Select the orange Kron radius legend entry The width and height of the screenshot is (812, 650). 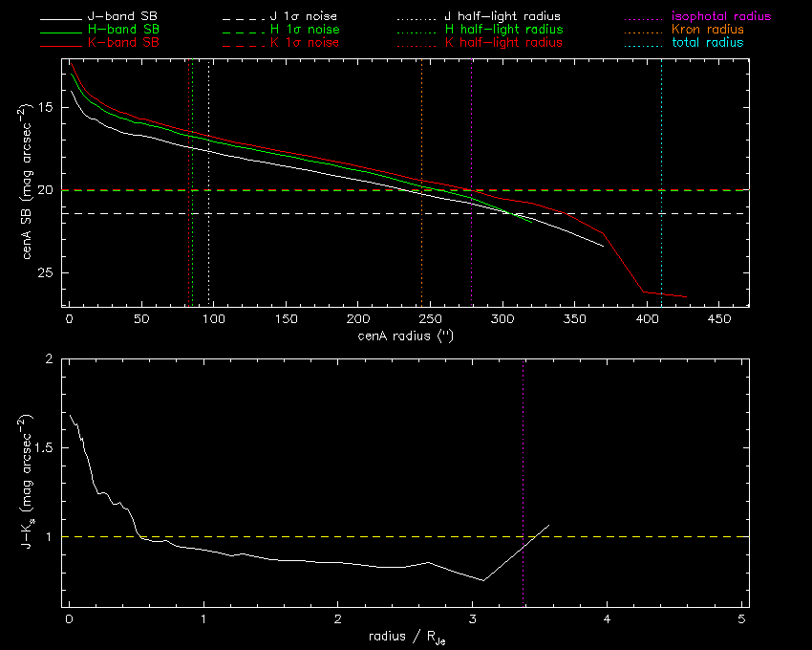point(707,30)
